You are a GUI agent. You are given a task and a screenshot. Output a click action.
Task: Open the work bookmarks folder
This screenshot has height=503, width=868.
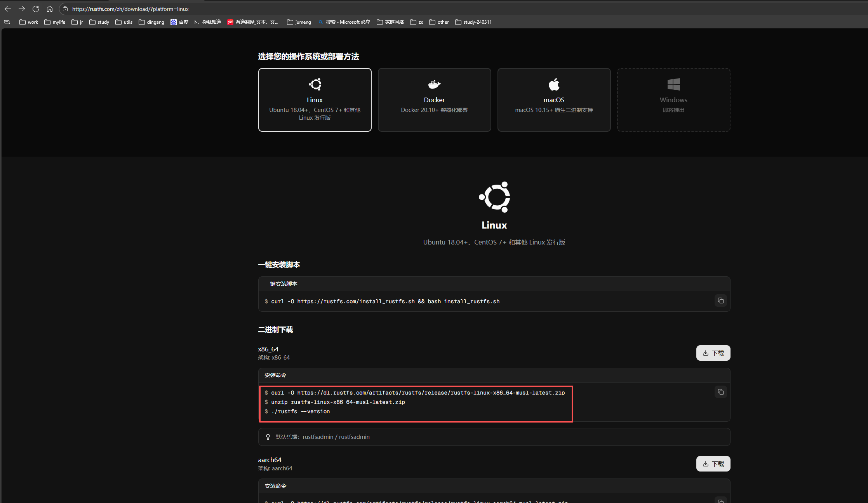tap(29, 22)
